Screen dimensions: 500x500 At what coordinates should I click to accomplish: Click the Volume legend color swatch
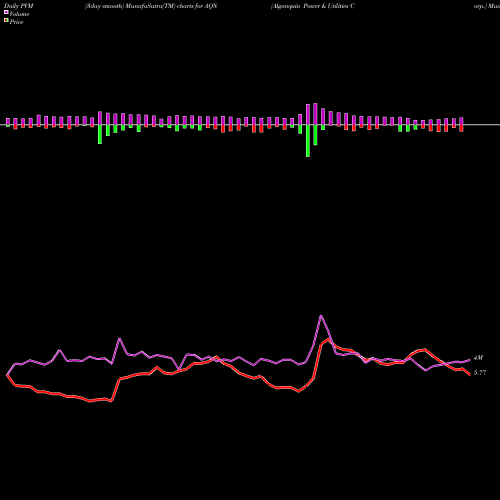click(x=6, y=12)
